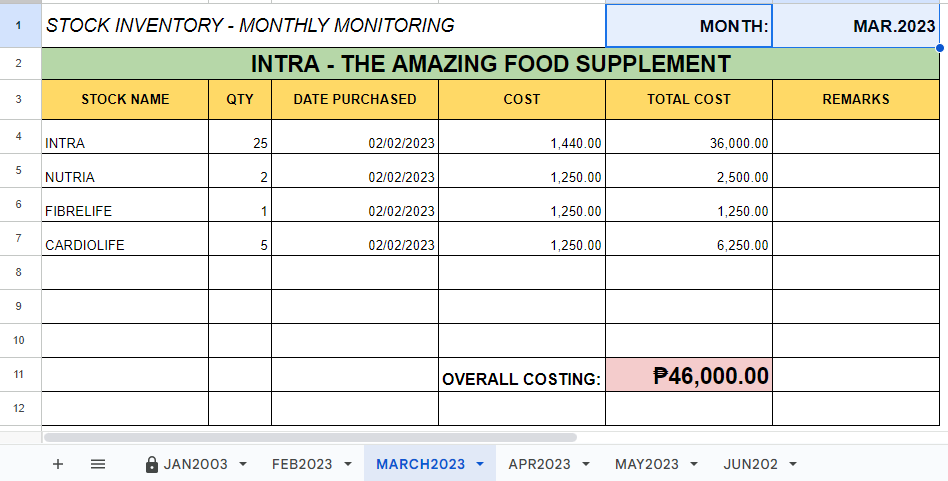
Task: Select the DATE PURCHASED header cell
Action: tap(355, 99)
